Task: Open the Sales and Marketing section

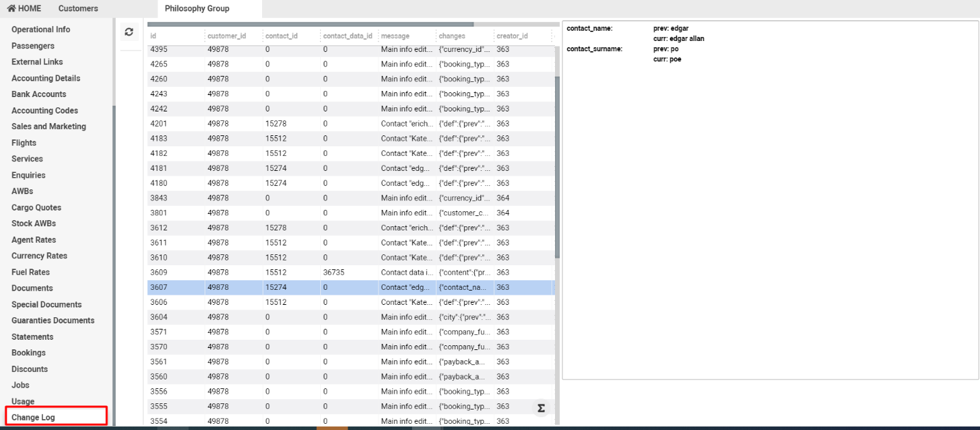Action: 49,126
